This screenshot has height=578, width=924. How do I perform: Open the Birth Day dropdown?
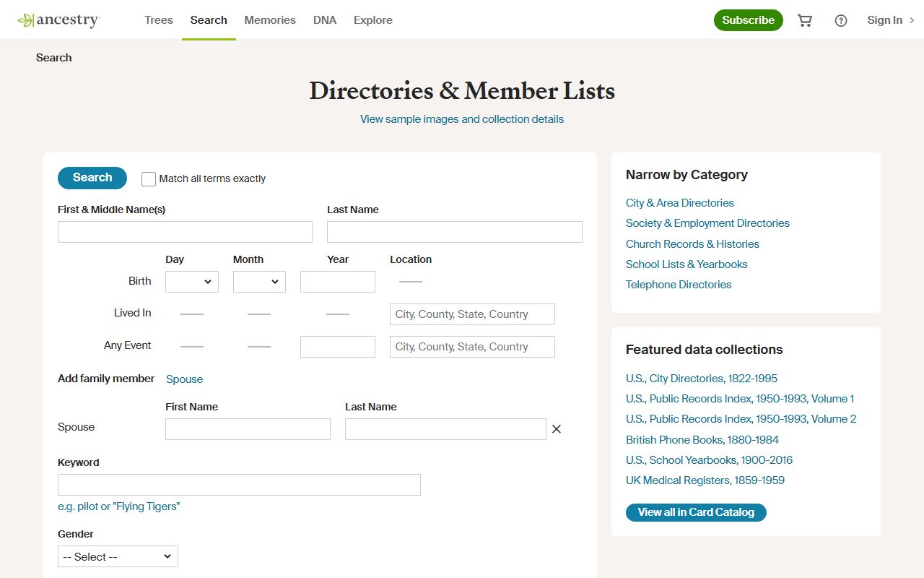[192, 282]
